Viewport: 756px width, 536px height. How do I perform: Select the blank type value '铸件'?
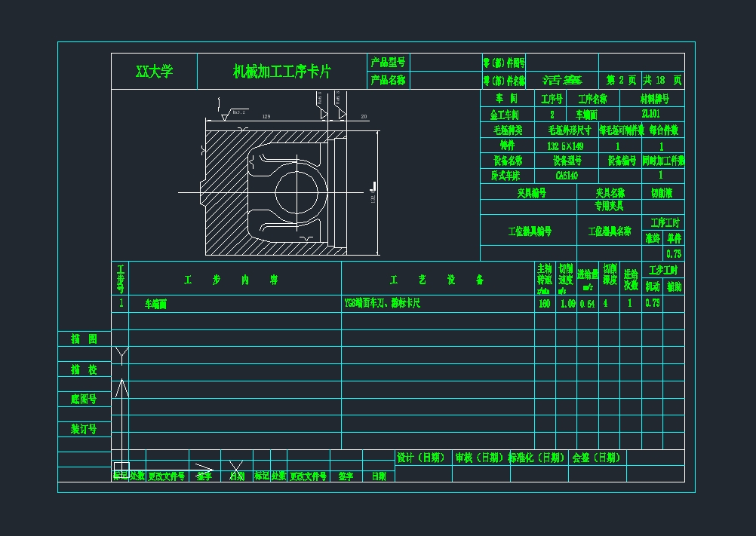coord(507,145)
